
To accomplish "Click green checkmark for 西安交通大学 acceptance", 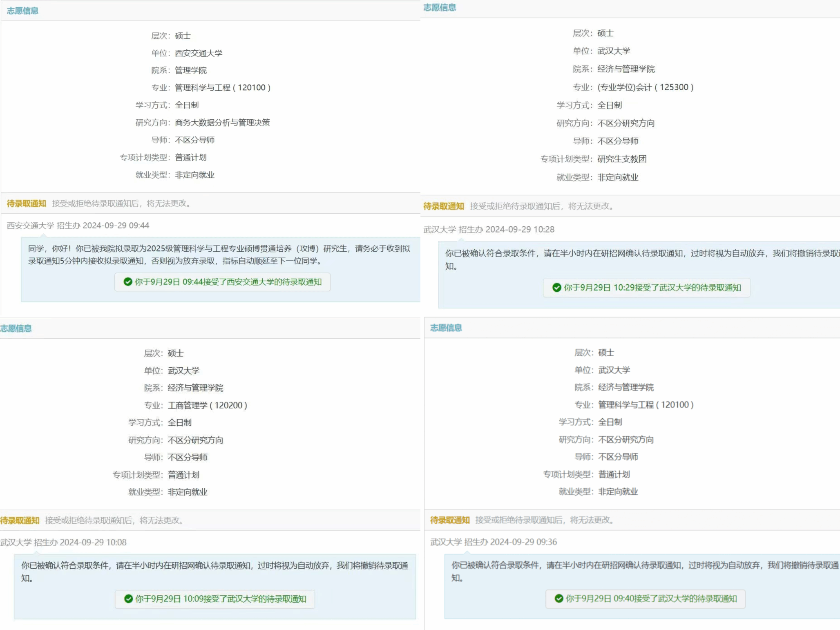I will coord(128,282).
